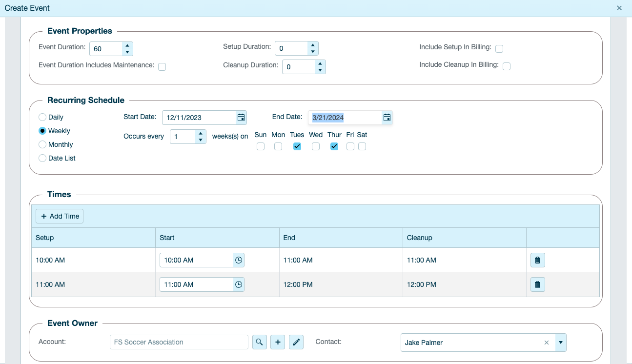Open the End Date calendar picker
The height and width of the screenshot is (364, 632).
click(387, 118)
